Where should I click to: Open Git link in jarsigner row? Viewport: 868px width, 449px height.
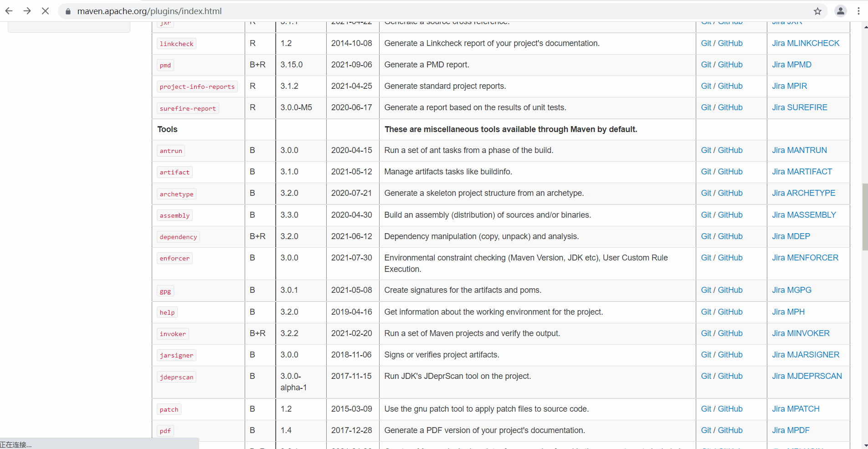(706, 355)
